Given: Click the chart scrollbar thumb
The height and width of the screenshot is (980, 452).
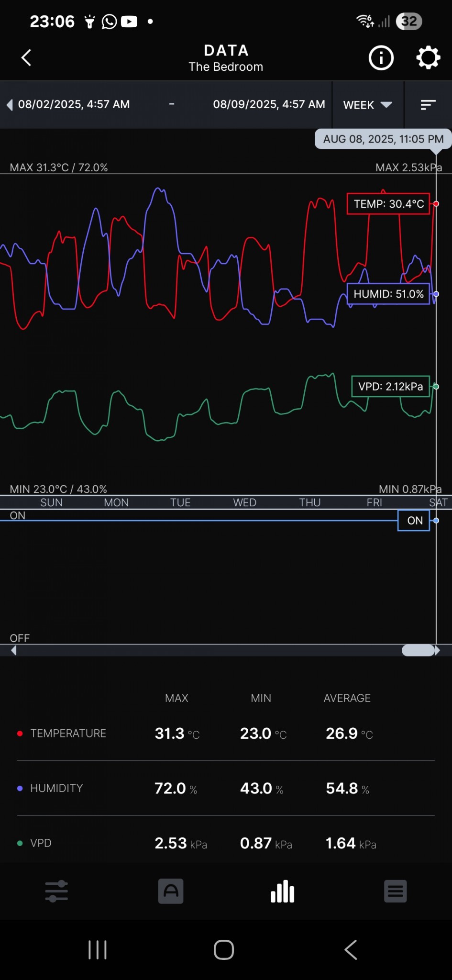Looking at the screenshot, I should pyautogui.click(x=418, y=650).
